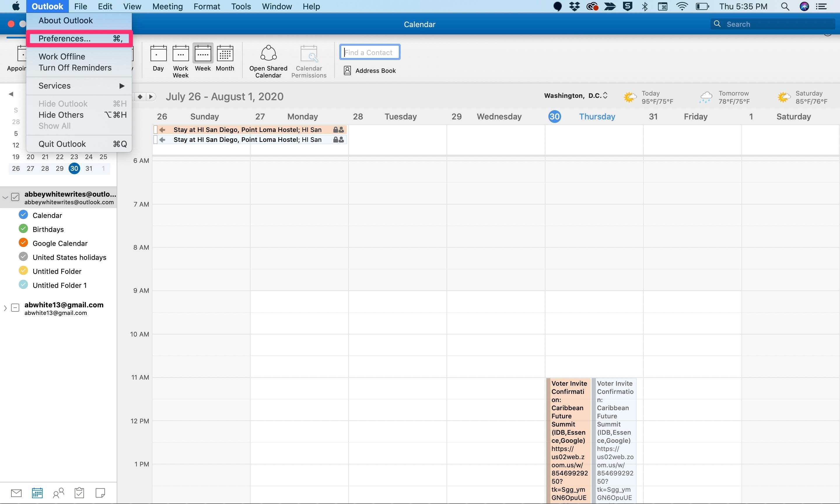Navigate to next week using forward arrow

pos(151,96)
